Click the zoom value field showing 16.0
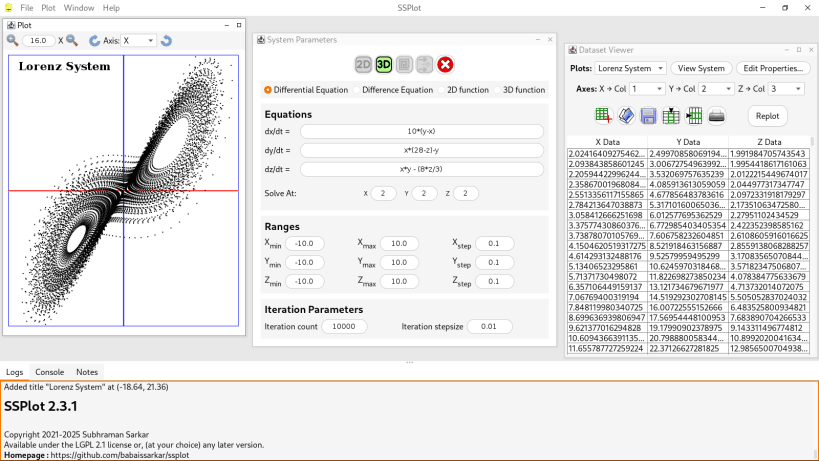 39,40
